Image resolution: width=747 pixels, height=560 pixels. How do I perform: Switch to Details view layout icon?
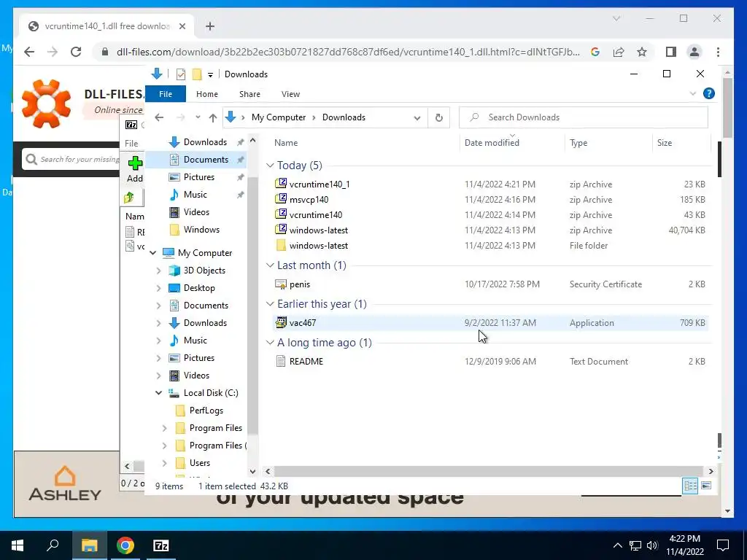690,485
